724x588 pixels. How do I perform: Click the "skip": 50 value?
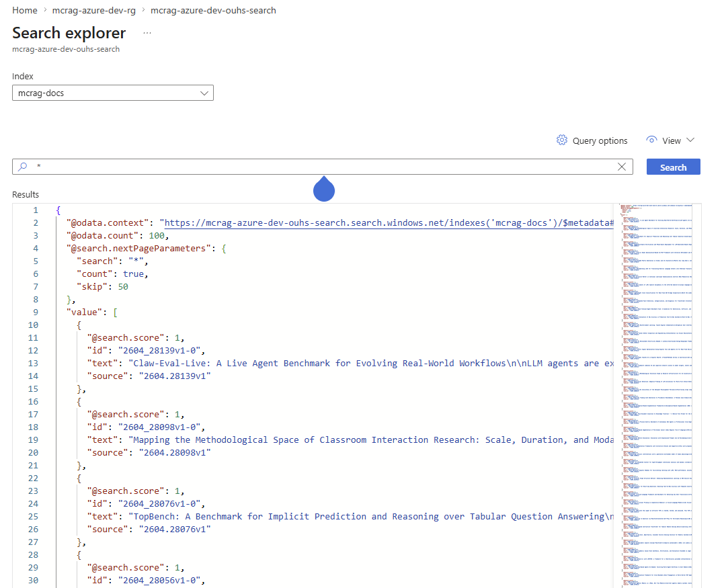click(x=123, y=287)
